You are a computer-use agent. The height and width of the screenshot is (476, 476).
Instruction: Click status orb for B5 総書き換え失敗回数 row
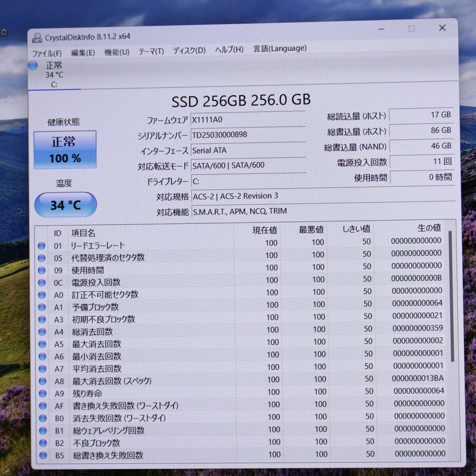43,455
